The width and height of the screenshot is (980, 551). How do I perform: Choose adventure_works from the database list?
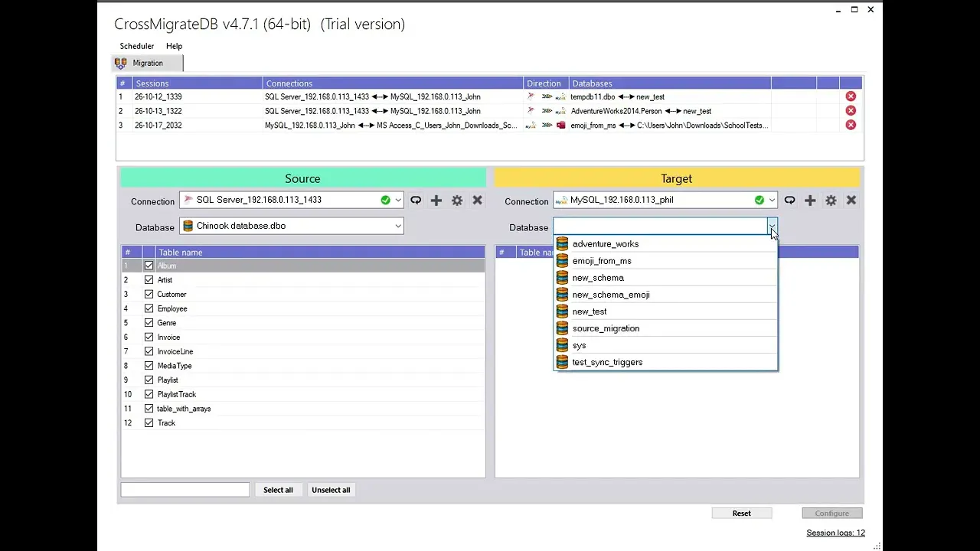coord(665,244)
